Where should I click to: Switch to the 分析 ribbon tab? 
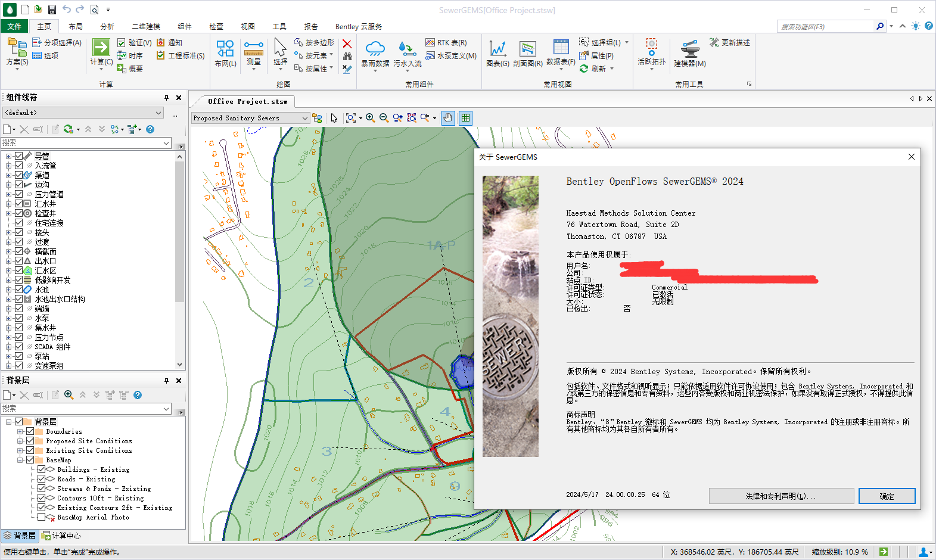tap(107, 26)
